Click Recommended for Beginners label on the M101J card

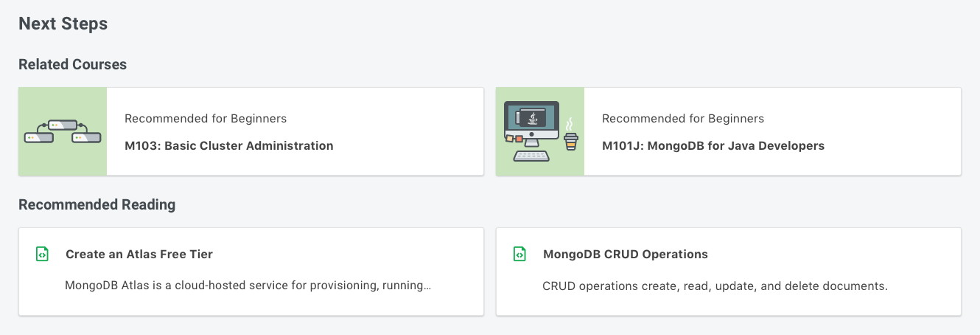[x=683, y=118]
